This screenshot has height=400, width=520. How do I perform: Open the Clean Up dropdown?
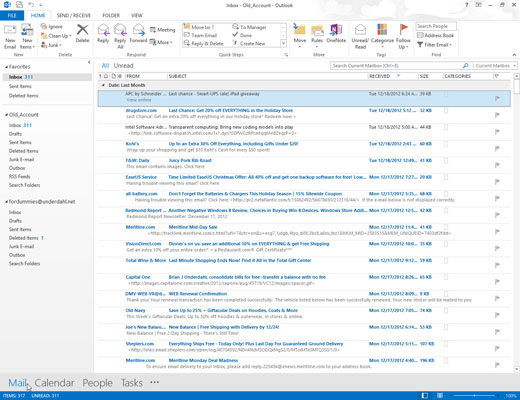[56, 36]
